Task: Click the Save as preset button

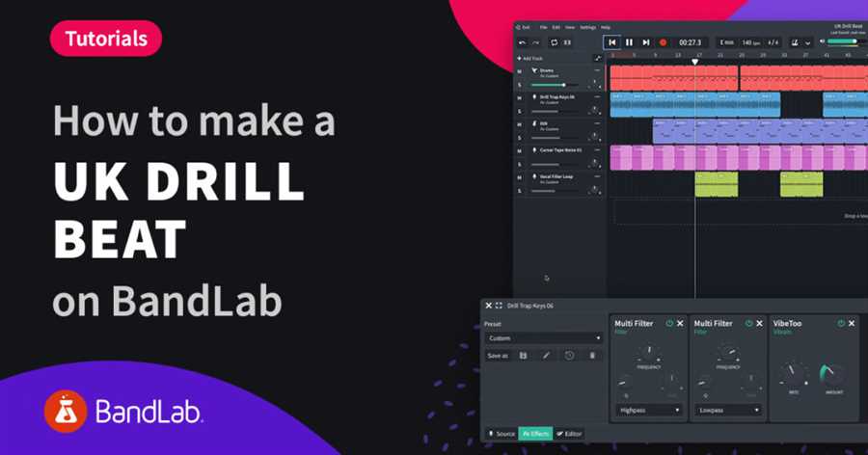Action: pyautogui.click(x=497, y=356)
